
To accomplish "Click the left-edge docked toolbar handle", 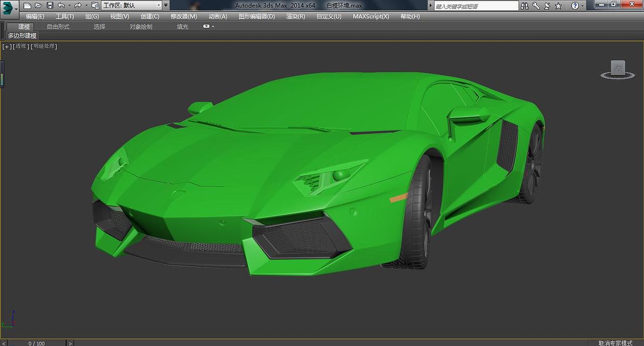I will click(x=2, y=74).
